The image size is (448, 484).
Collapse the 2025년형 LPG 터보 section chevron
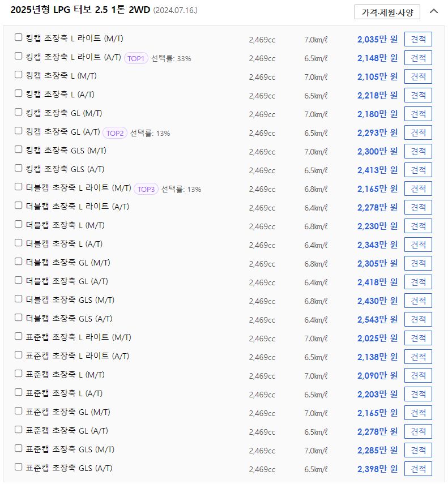pyautogui.click(x=433, y=11)
